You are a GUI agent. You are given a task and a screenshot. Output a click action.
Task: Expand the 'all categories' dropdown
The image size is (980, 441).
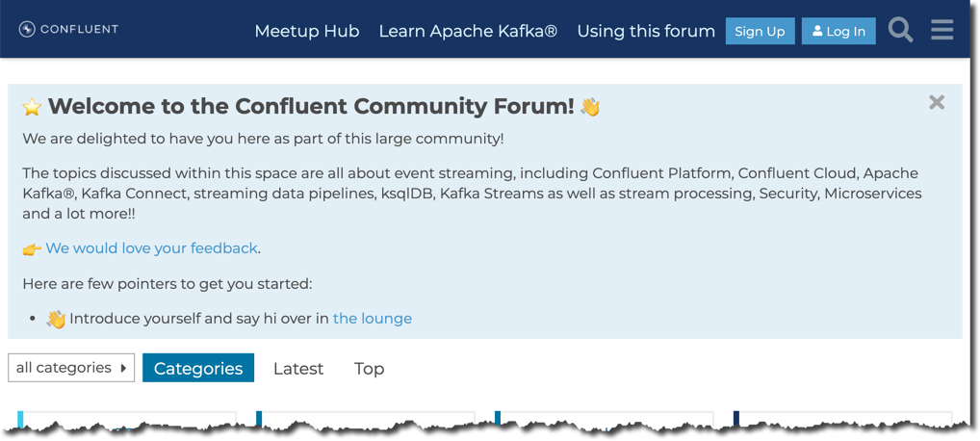pyautogui.click(x=71, y=368)
